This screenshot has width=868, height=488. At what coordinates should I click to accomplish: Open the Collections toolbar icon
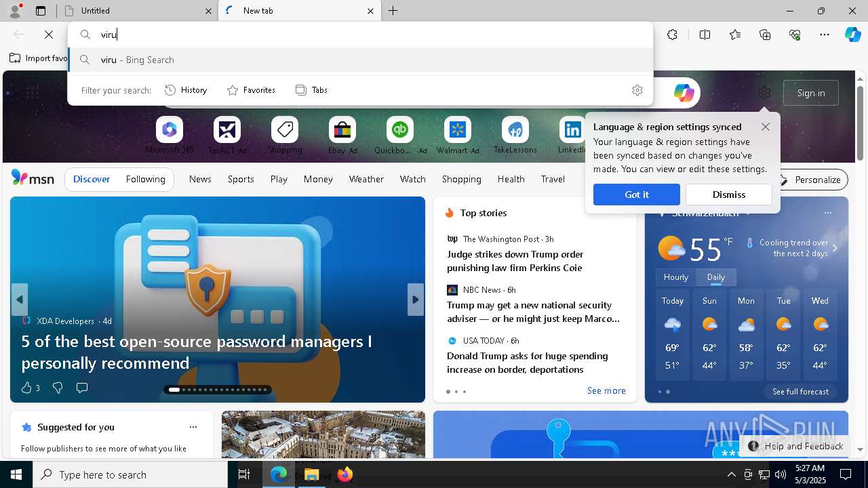(x=765, y=35)
